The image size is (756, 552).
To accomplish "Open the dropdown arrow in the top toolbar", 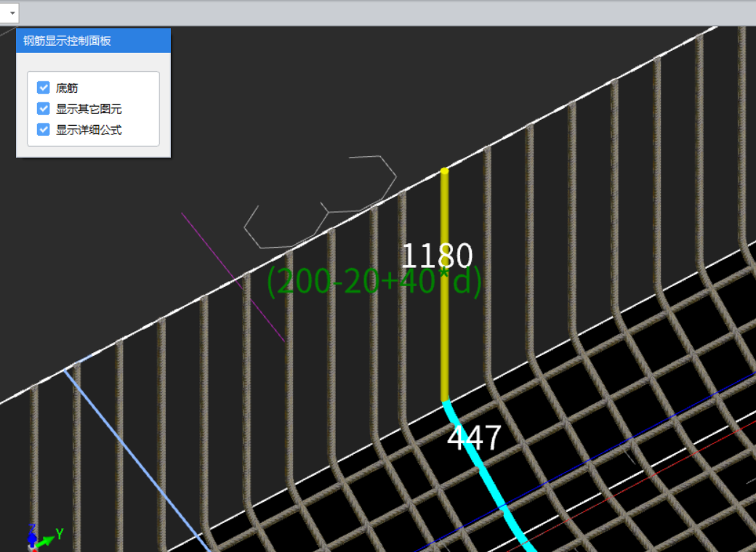I will pos(12,13).
